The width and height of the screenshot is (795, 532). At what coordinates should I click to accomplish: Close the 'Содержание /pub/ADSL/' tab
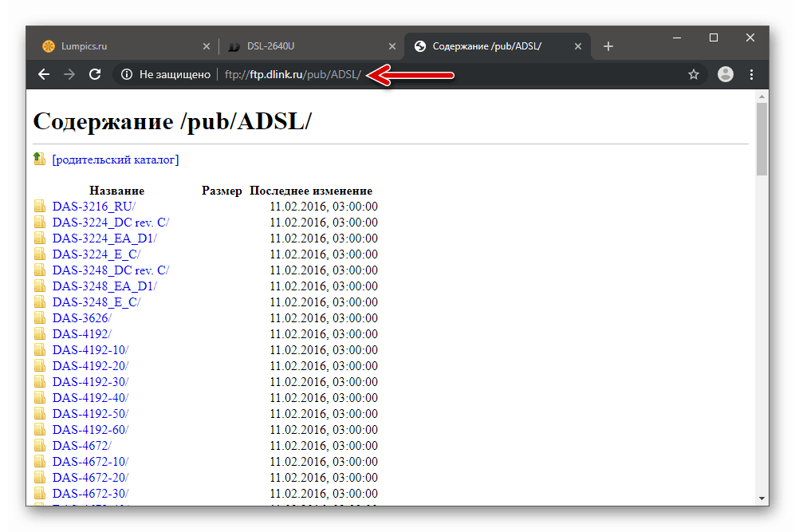tap(578, 46)
